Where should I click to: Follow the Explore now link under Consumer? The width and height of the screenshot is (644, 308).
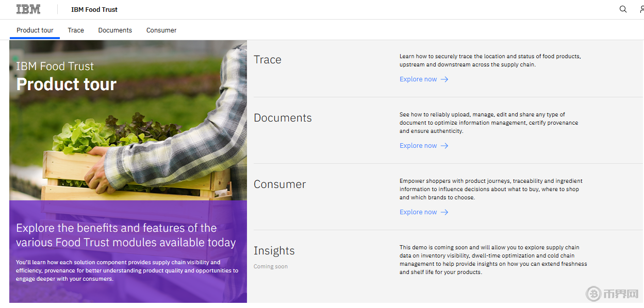[x=418, y=212]
